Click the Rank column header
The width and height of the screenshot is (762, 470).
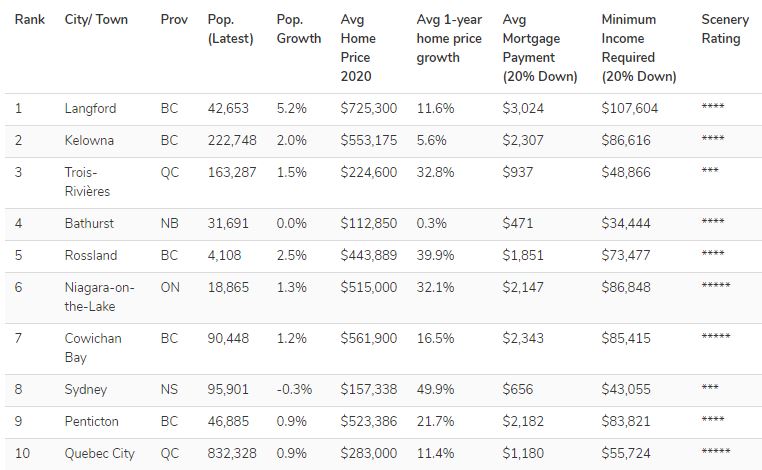29,20
